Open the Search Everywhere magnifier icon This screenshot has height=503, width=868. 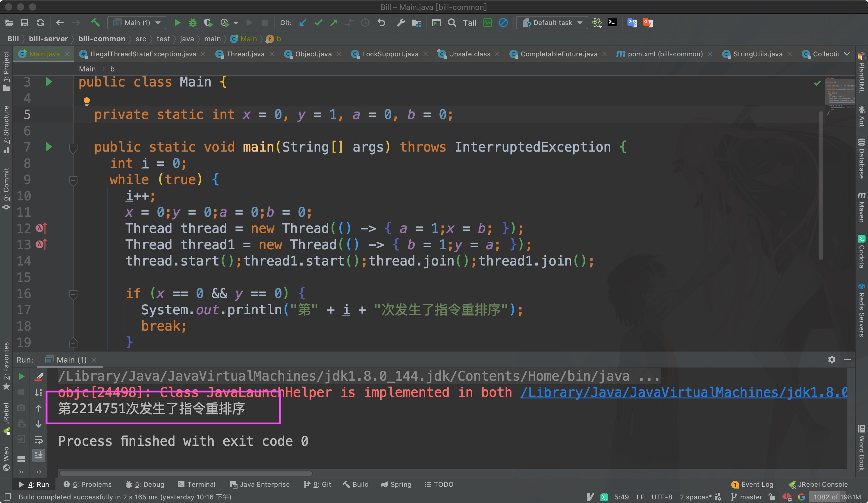pyautogui.click(x=452, y=23)
